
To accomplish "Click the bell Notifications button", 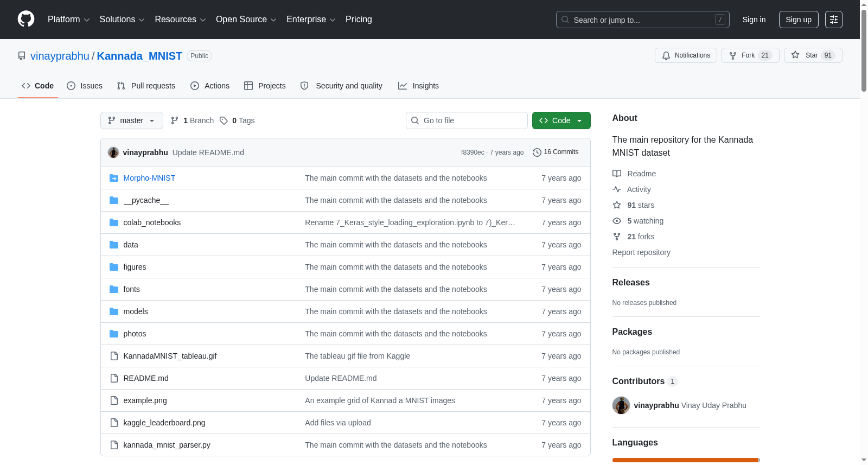I will click(686, 55).
